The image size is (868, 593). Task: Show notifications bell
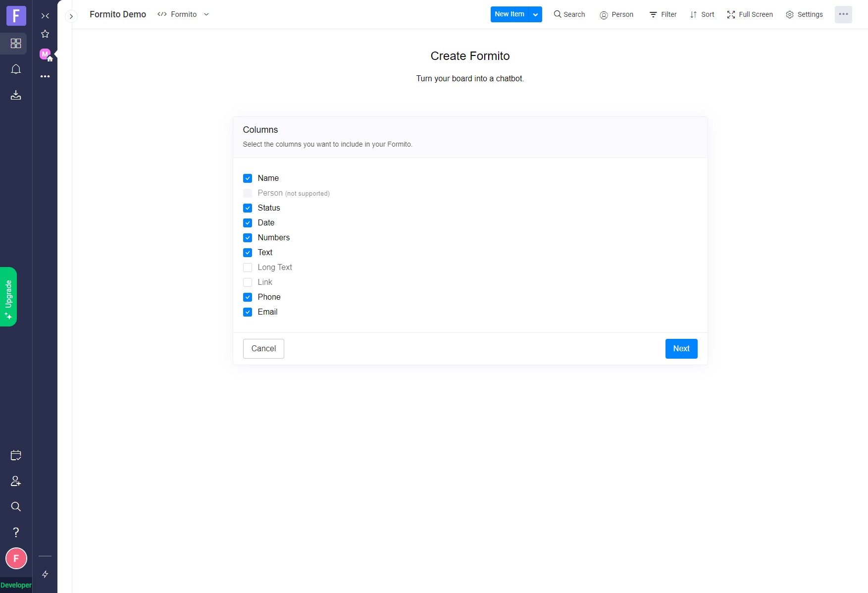click(x=16, y=69)
